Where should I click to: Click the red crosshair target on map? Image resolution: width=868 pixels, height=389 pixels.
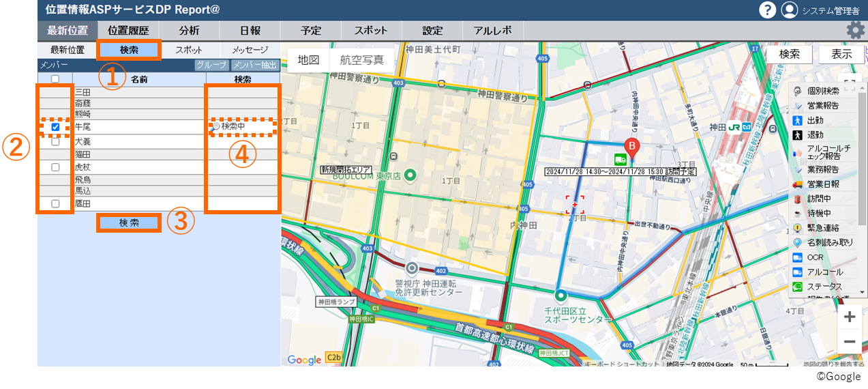pyautogui.click(x=575, y=204)
